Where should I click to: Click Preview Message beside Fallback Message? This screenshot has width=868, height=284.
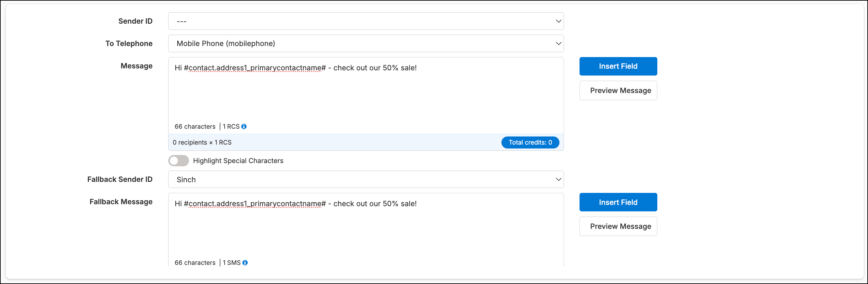618,226
